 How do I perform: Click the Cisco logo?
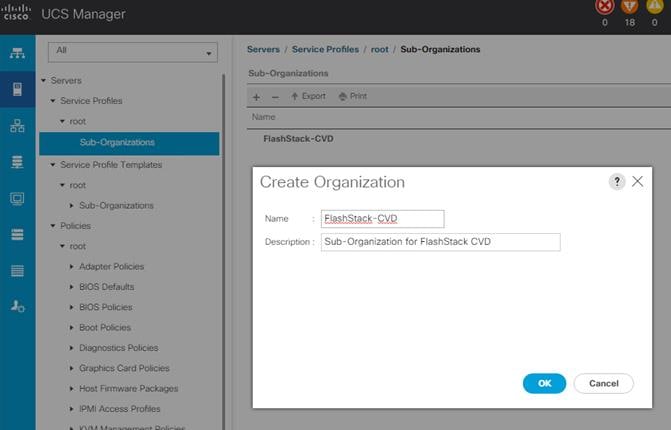point(16,12)
